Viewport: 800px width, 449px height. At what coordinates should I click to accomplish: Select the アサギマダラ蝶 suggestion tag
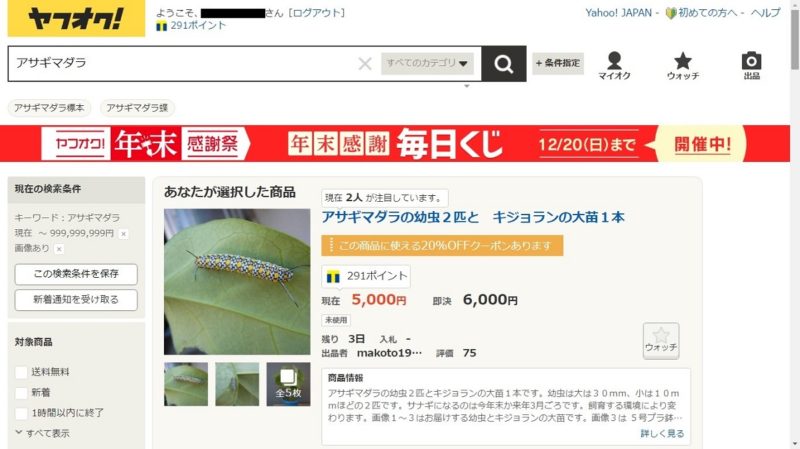(137, 108)
